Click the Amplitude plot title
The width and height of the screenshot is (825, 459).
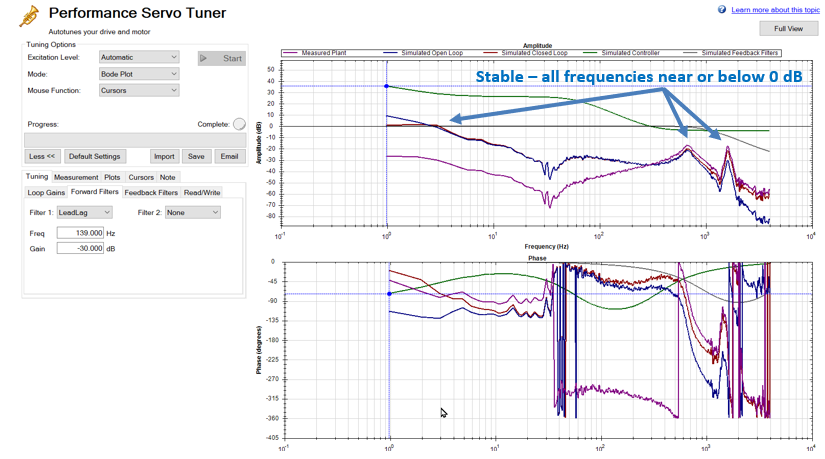(537, 46)
